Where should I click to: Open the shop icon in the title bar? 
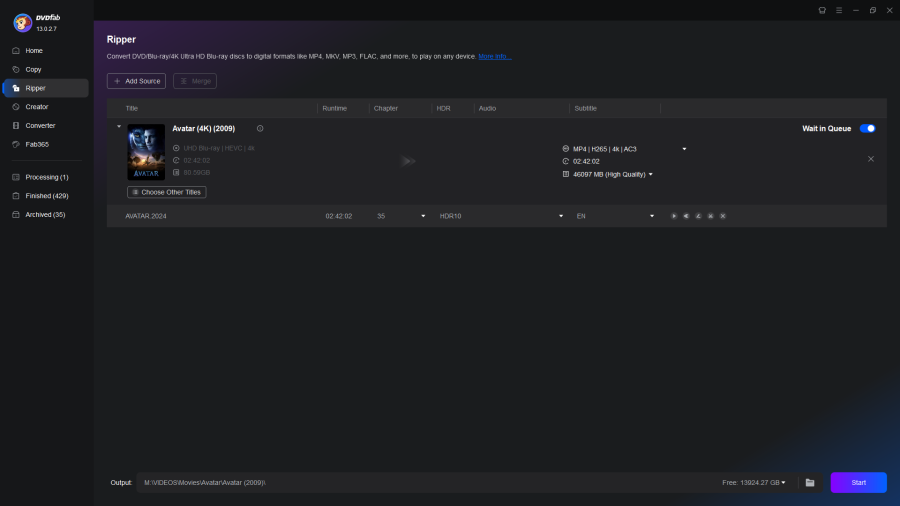pos(822,10)
